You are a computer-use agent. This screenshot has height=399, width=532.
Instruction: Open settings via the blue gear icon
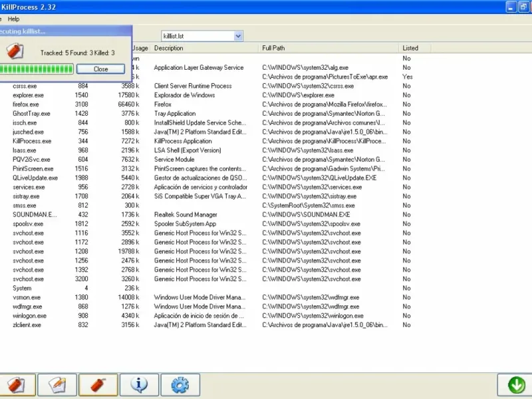pyautogui.click(x=180, y=385)
